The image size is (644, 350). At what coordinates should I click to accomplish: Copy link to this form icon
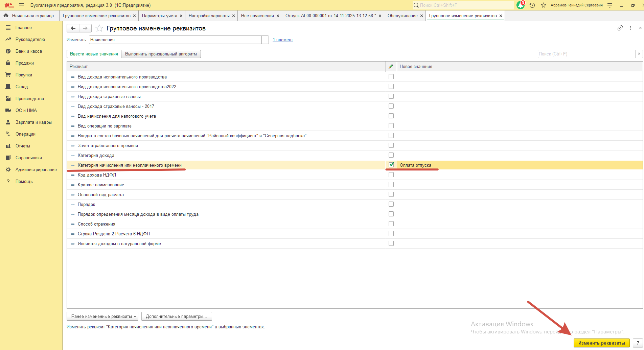click(620, 28)
